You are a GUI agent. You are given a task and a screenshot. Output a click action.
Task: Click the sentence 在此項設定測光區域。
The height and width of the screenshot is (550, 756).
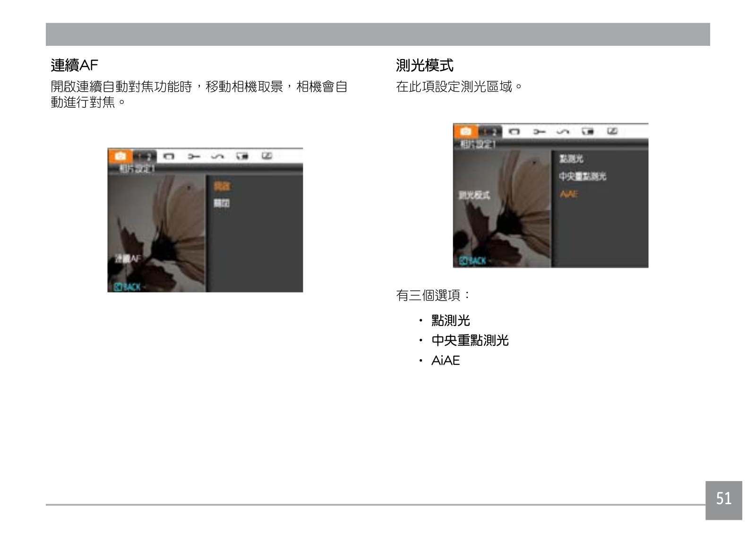point(459,86)
